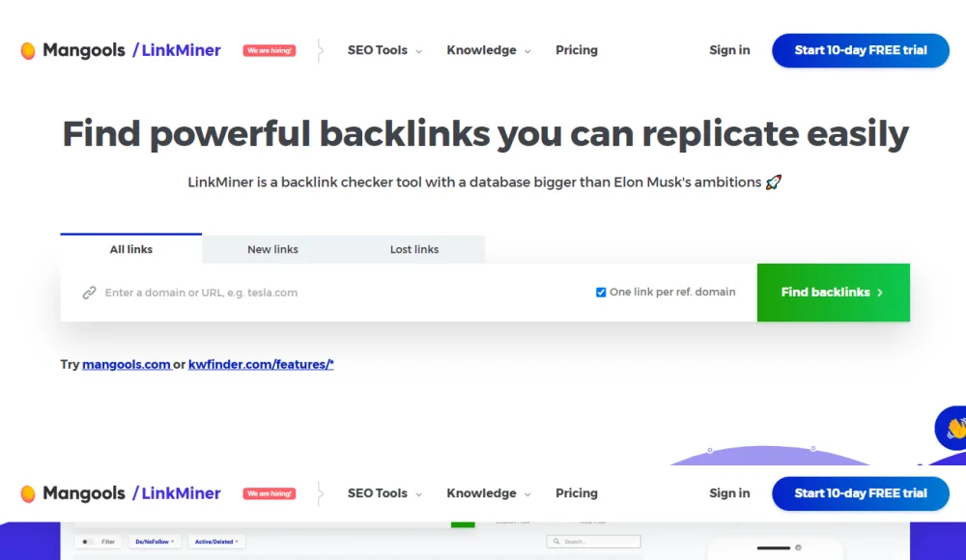Screen dimensions: 966x560
Task: Expand Knowledge dropdown in top header
Action: [488, 50]
